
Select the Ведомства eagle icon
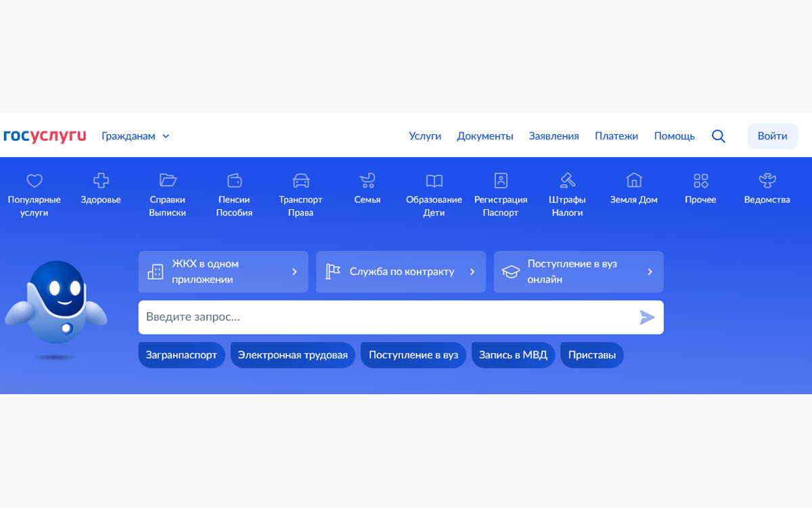(767, 180)
